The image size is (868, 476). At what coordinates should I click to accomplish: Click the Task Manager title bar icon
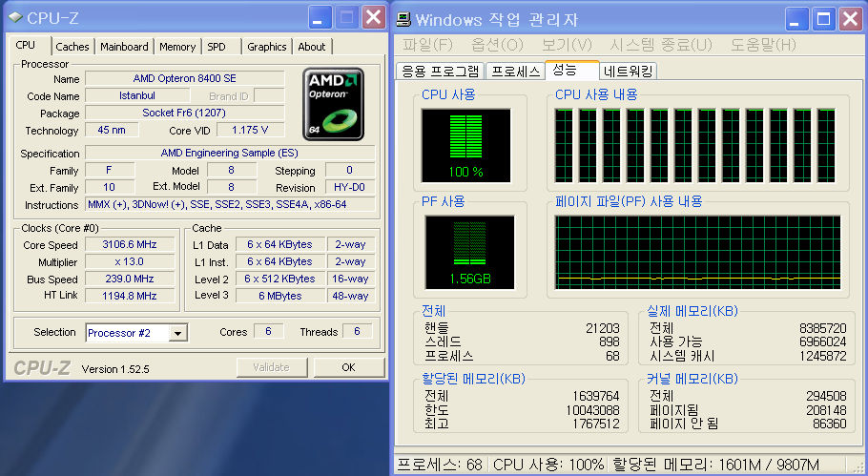tap(403, 19)
